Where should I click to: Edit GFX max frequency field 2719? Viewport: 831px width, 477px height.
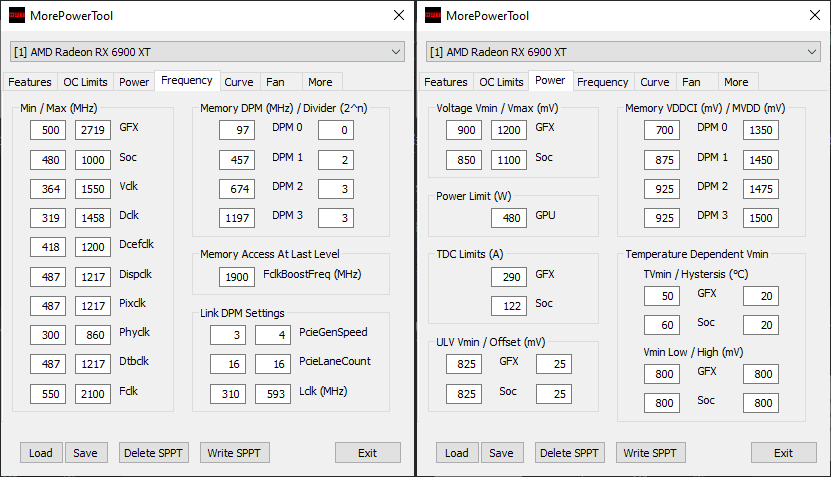tap(93, 130)
